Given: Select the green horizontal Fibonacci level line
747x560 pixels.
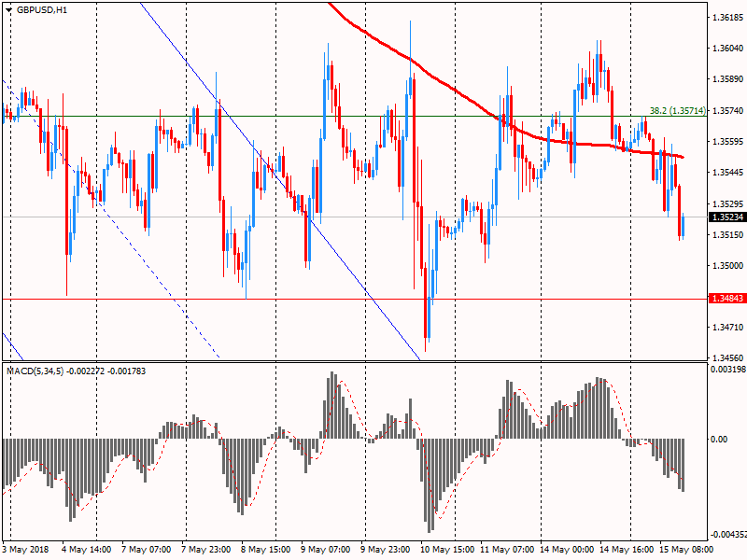Looking at the screenshot, I should click(x=280, y=116).
